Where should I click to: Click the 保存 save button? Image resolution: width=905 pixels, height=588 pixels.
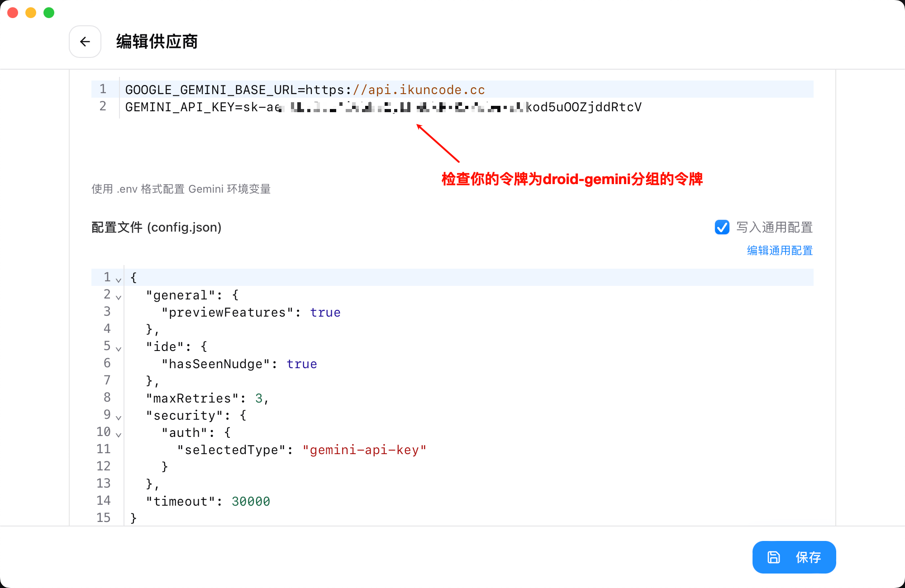pyautogui.click(x=809, y=557)
